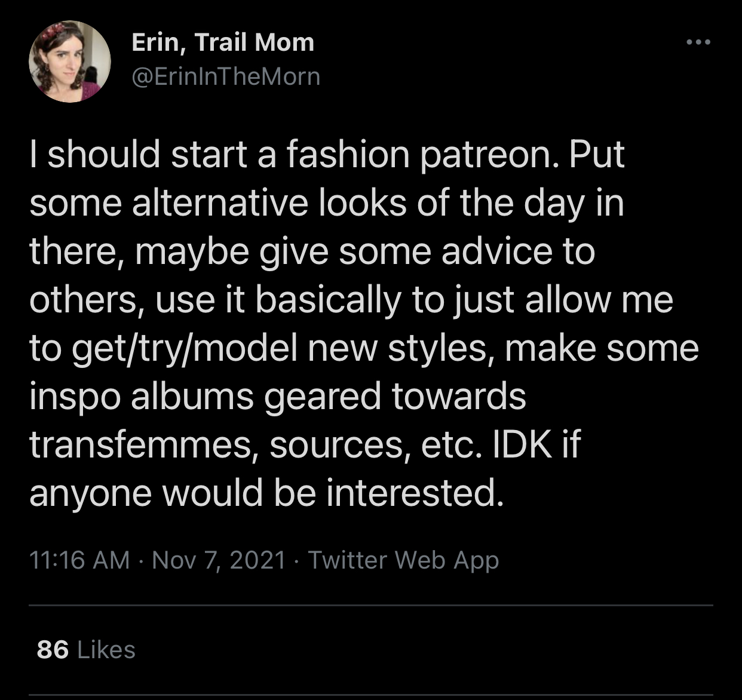Click the @ErinInTheMorn handle

point(225,76)
